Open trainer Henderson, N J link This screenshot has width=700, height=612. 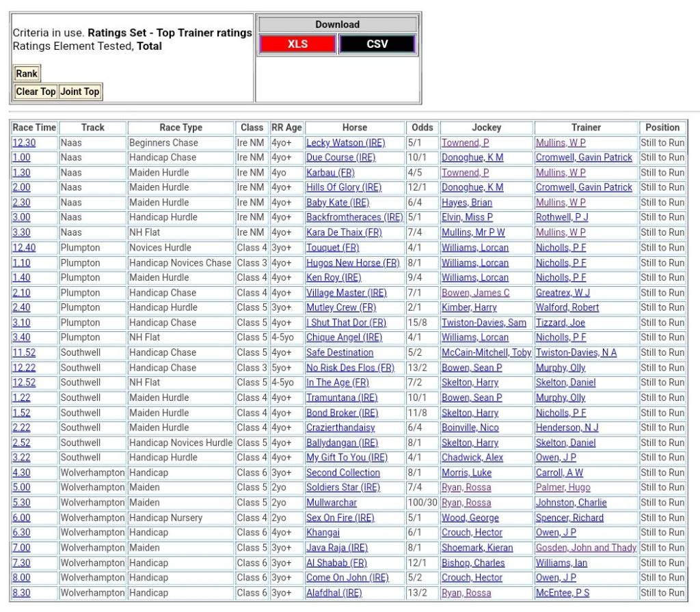pos(567,428)
